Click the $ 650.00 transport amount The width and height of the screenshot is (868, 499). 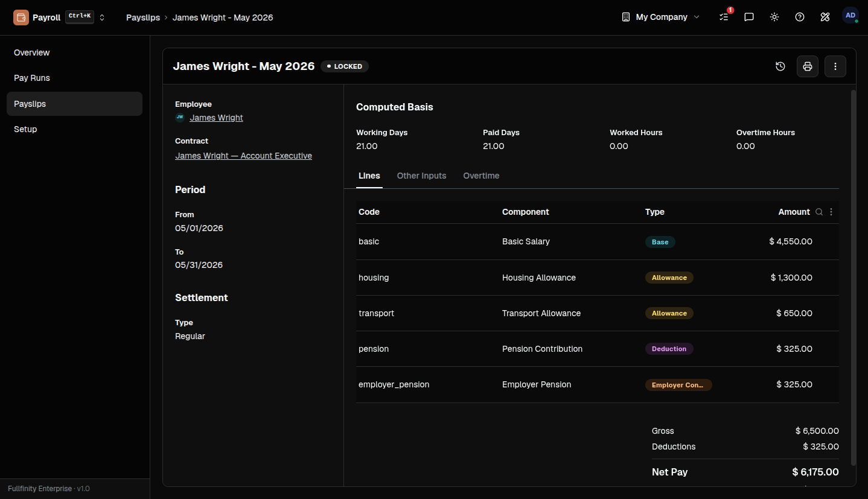coord(794,313)
